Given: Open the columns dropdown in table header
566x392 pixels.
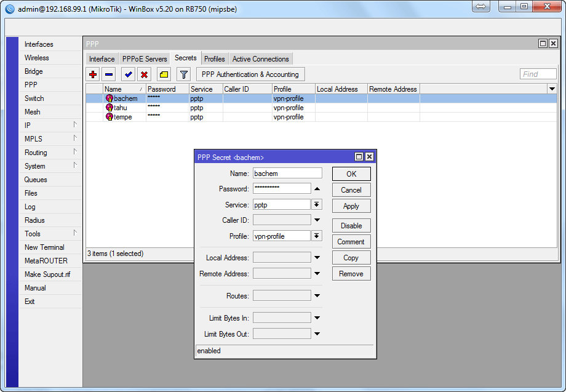Looking at the screenshot, I should (x=552, y=89).
